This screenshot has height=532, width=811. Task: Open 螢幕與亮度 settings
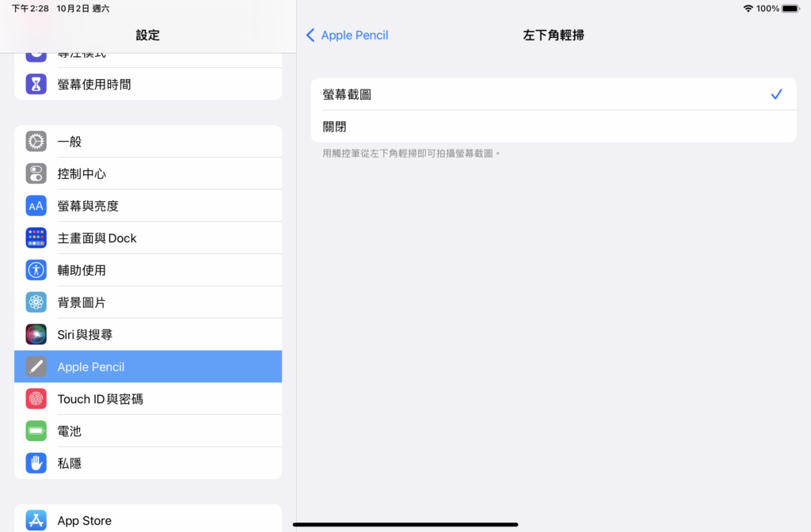click(x=148, y=206)
